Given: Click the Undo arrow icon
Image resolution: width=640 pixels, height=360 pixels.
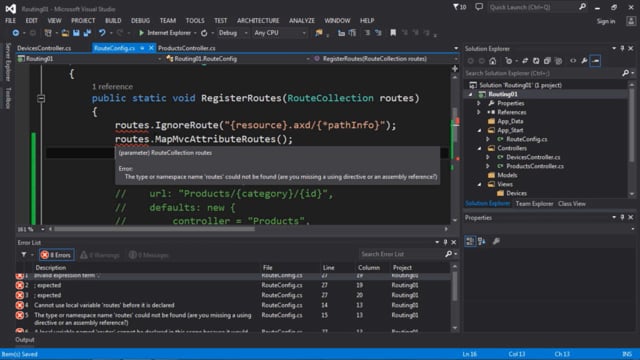Looking at the screenshot, I should pyautogui.click(x=102, y=33).
